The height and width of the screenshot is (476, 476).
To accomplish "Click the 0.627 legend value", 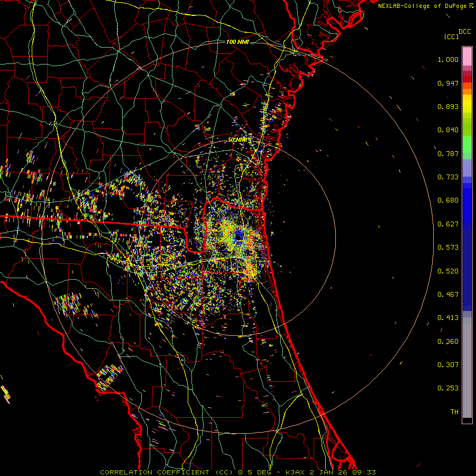I will pyautogui.click(x=448, y=224).
